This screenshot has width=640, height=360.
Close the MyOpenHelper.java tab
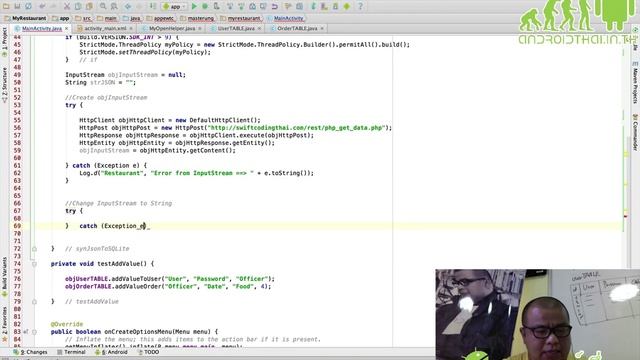200,29
